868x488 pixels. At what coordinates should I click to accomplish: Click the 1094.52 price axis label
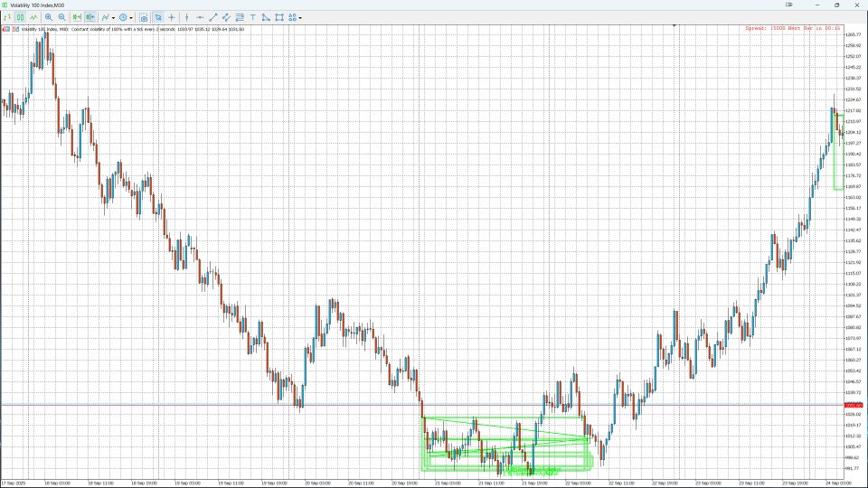854,305
